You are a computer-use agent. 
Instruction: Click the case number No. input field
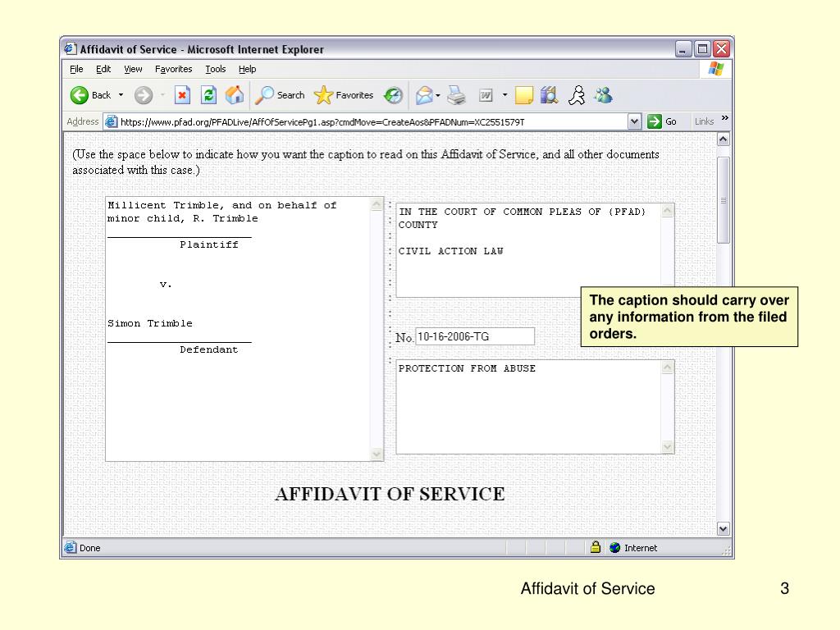point(475,336)
